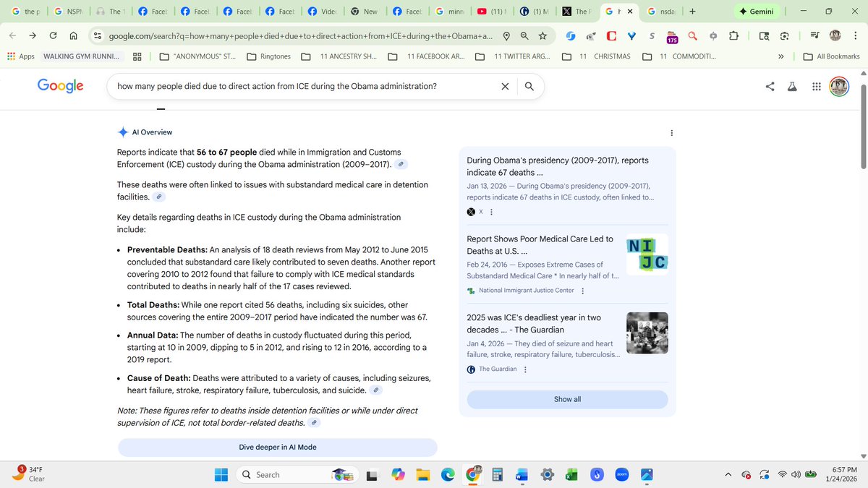Open the All Bookmarks folder
The height and width of the screenshot is (488, 868).
[x=832, y=56]
